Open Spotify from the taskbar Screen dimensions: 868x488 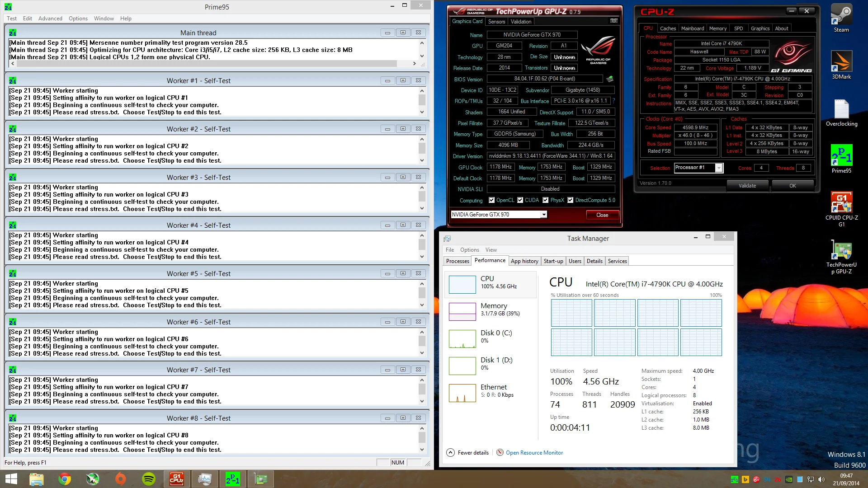pyautogui.click(x=149, y=479)
